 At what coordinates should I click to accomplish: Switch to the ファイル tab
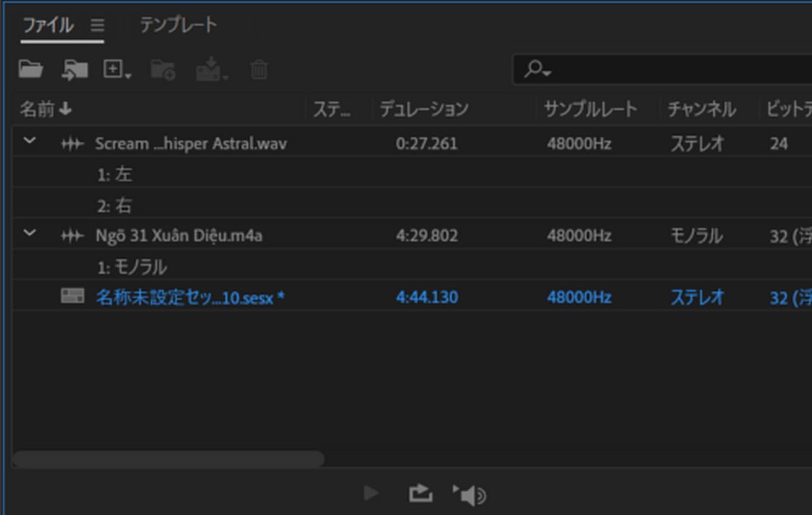point(49,25)
